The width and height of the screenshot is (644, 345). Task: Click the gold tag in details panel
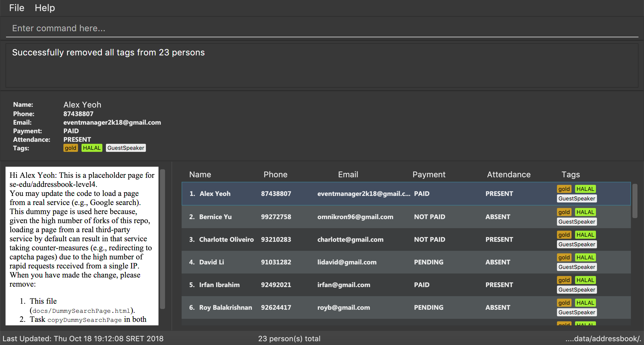click(70, 148)
